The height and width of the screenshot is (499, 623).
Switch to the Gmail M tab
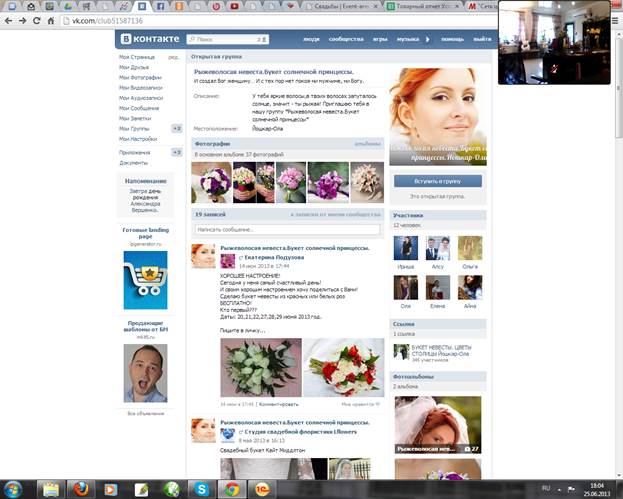click(x=481, y=6)
